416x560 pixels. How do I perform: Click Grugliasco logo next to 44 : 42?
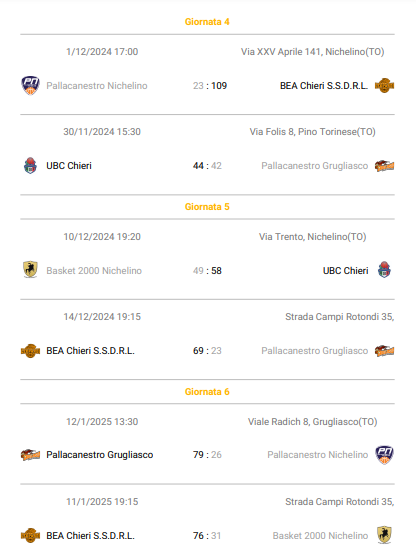tap(384, 166)
